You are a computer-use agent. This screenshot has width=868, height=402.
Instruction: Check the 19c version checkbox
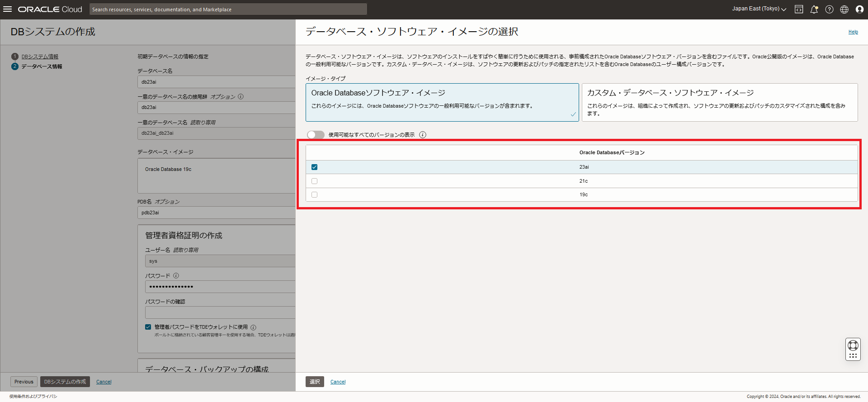point(315,194)
